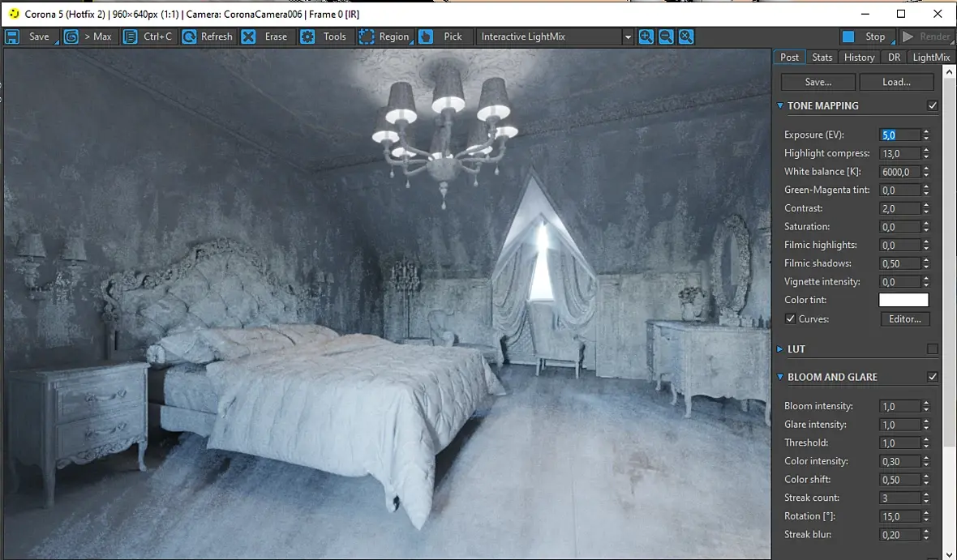The height and width of the screenshot is (560, 957).
Task: Adjust the Vignette intensity spinner arrows
Action: coord(926,281)
